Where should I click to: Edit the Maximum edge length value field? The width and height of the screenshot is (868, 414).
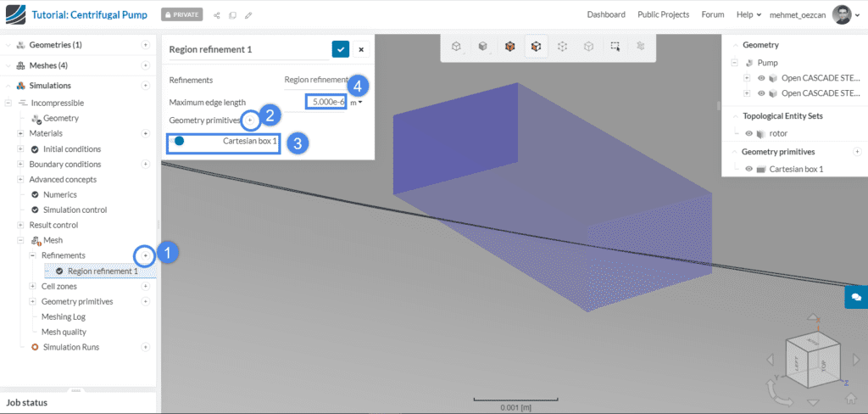[325, 102]
